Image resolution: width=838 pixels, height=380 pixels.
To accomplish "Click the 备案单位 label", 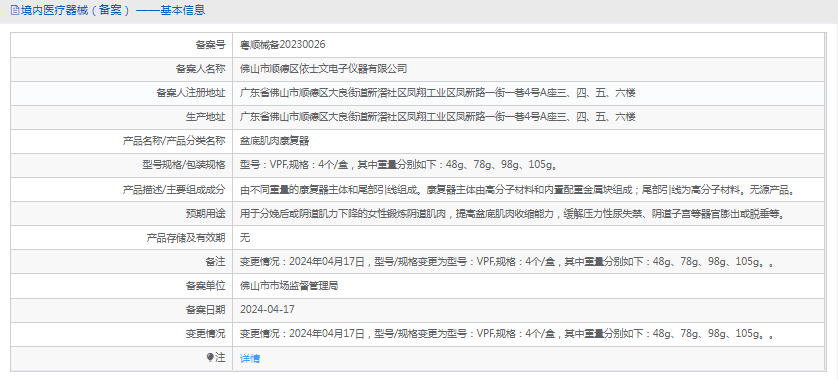I will click(x=206, y=286).
